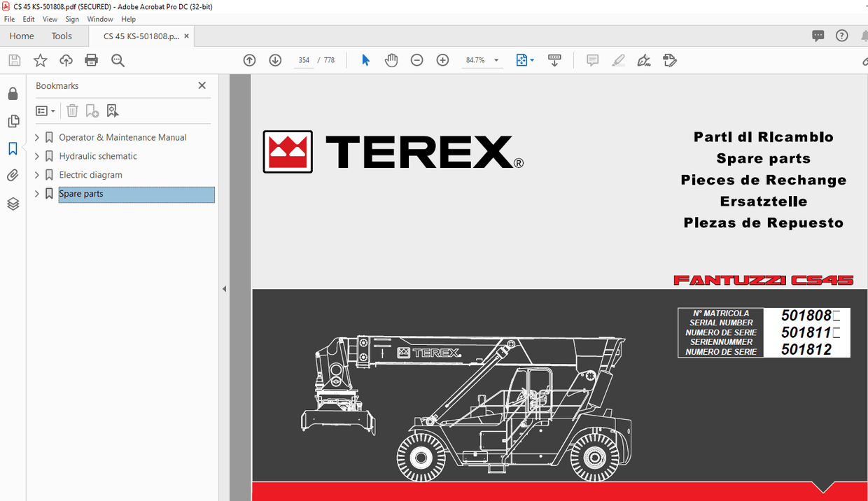Expand the Spare parts bookmark

36,193
